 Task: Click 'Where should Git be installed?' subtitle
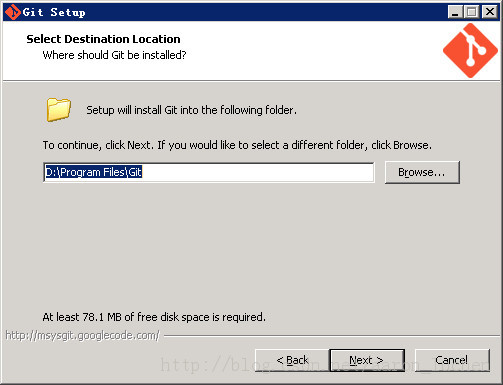click(114, 55)
